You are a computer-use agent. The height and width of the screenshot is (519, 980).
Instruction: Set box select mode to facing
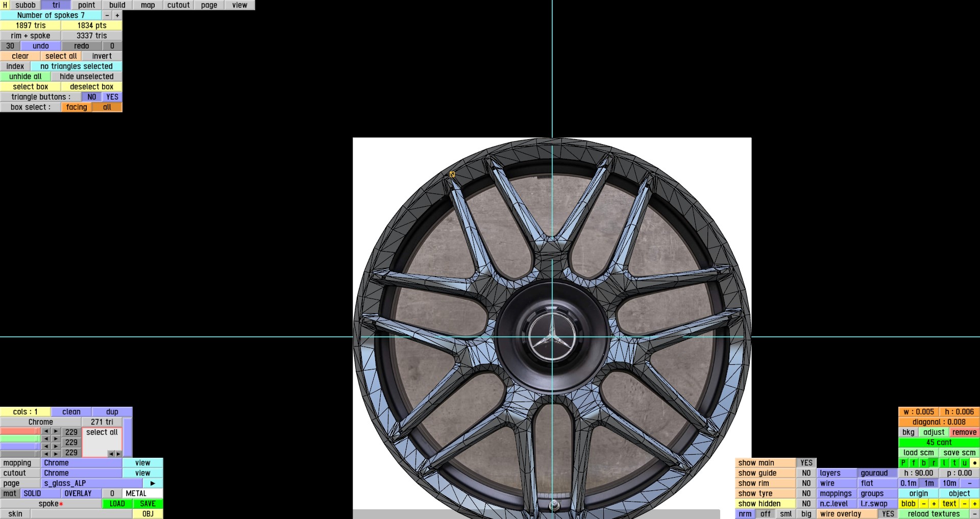point(77,107)
